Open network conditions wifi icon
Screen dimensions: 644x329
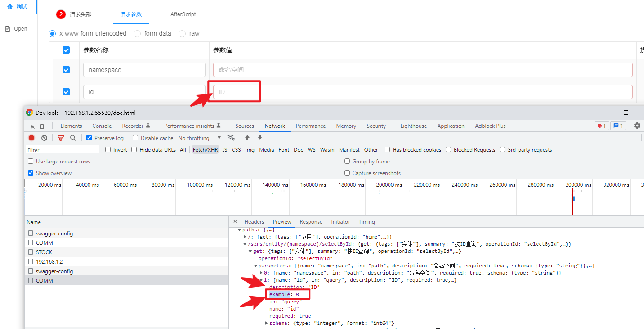[x=231, y=138]
